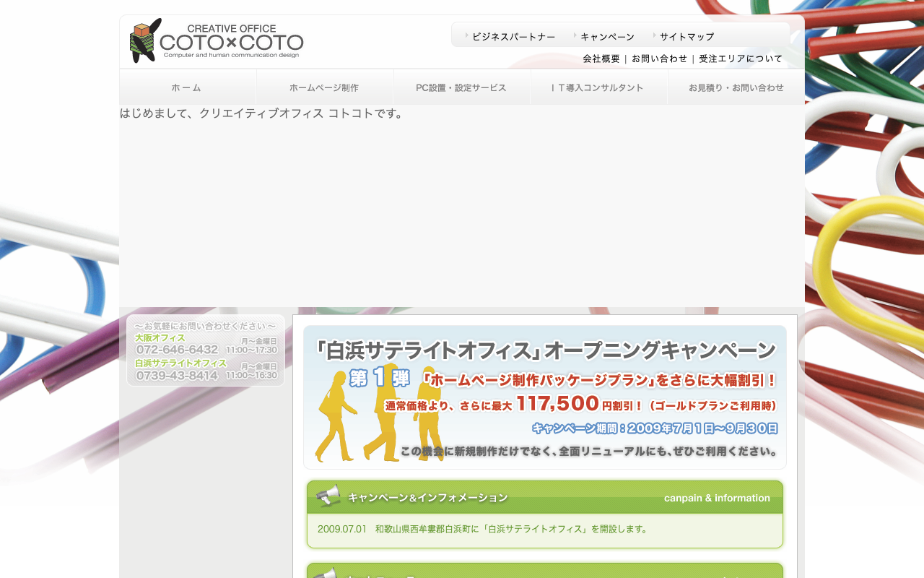Open the キャンペーン link in the top bar
The width and height of the screenshot is (924, 578).
[607, 36]
